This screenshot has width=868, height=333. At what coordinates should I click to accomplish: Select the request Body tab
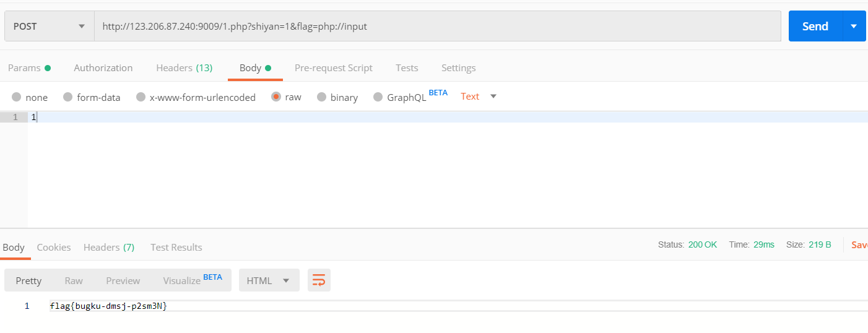click(x=255, y=68)
